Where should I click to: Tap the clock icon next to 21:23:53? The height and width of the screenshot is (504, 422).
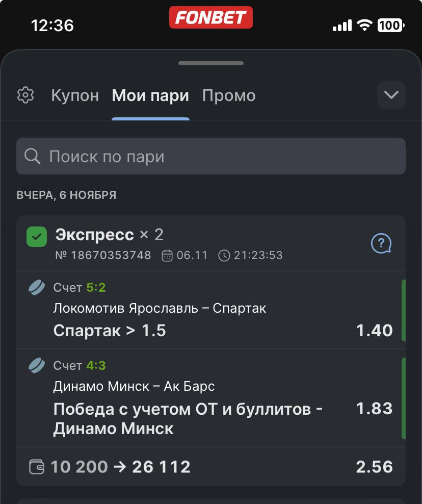[x=224, y=256]
